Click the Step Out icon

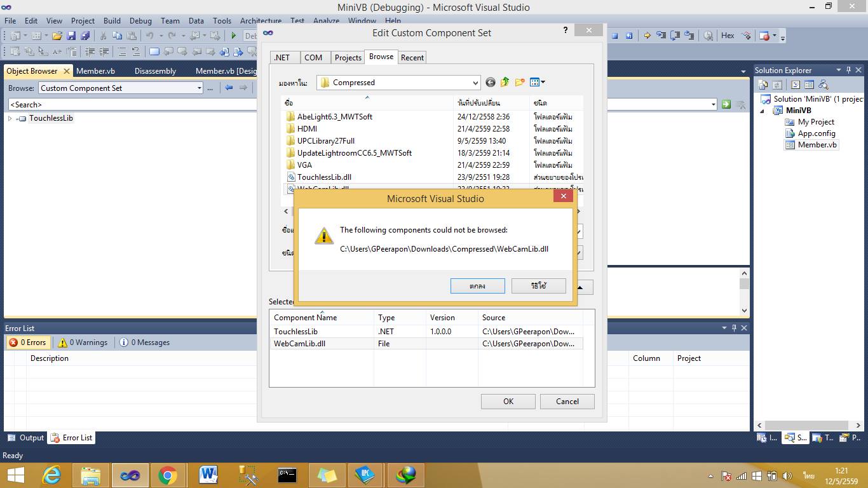coord(689,36)
